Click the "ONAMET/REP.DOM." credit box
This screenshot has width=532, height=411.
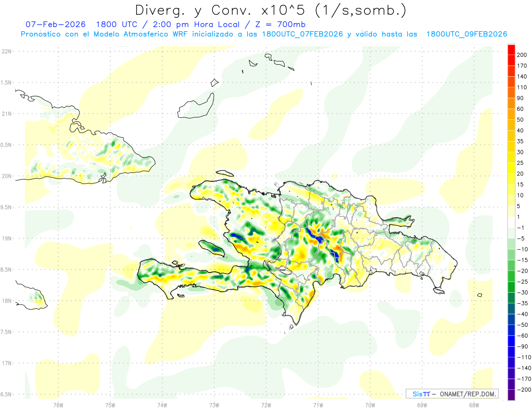click(x=452, y=394)
